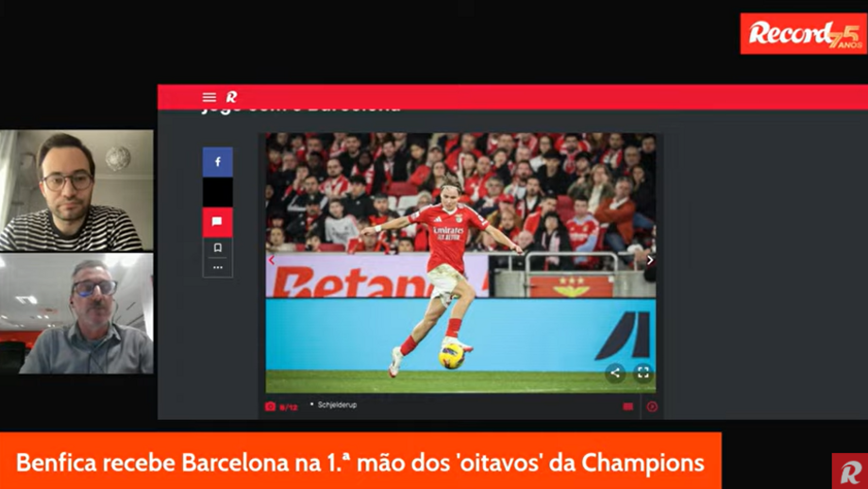The height and width of the screenshot is (489, 868).
Task: Toggle the red caption icon below the photo
Action: (627, 407)
